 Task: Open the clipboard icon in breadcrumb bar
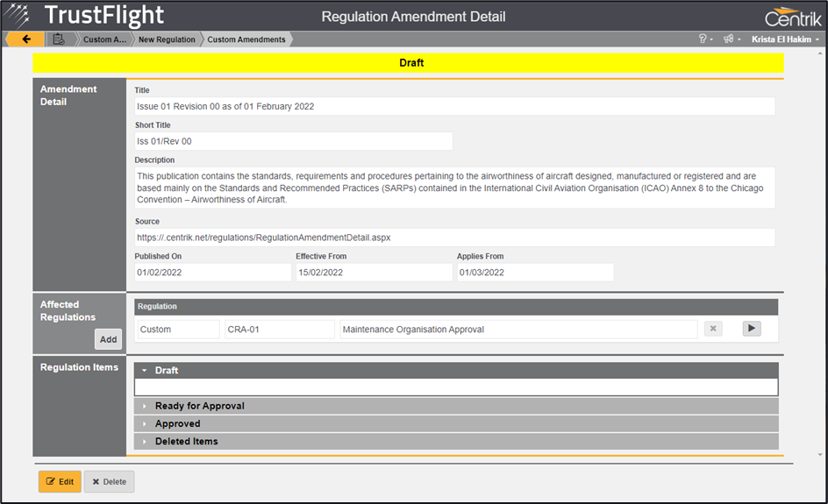(59, 39)
